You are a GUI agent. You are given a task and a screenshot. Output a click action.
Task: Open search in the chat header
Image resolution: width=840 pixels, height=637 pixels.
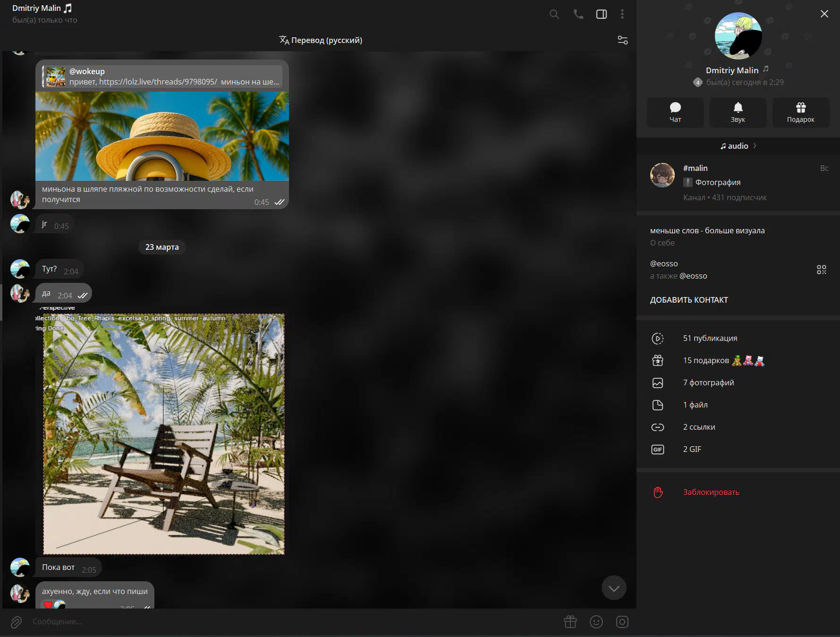[x=554, y=14]
